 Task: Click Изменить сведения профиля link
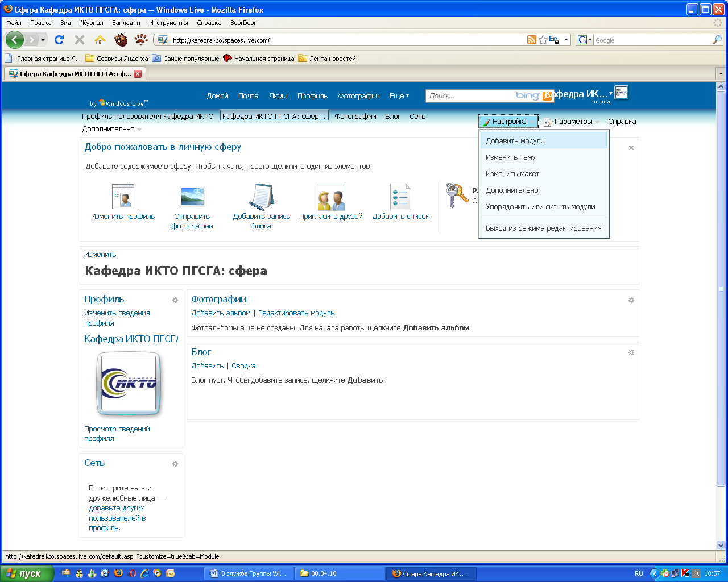117,318
